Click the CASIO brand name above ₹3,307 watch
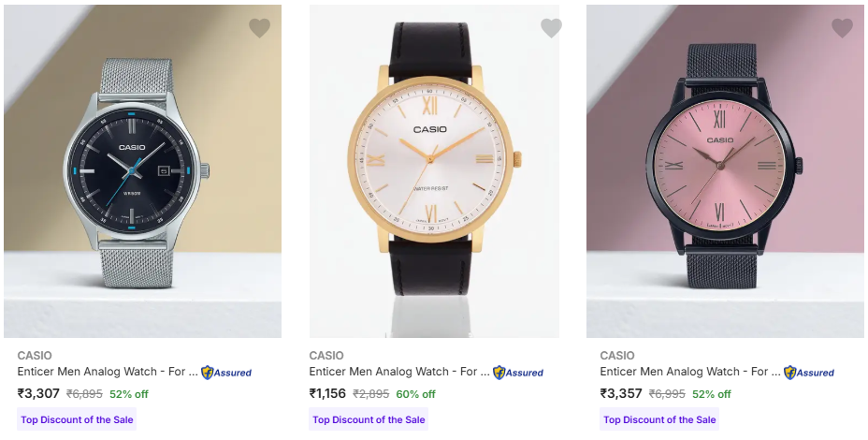 35,356
